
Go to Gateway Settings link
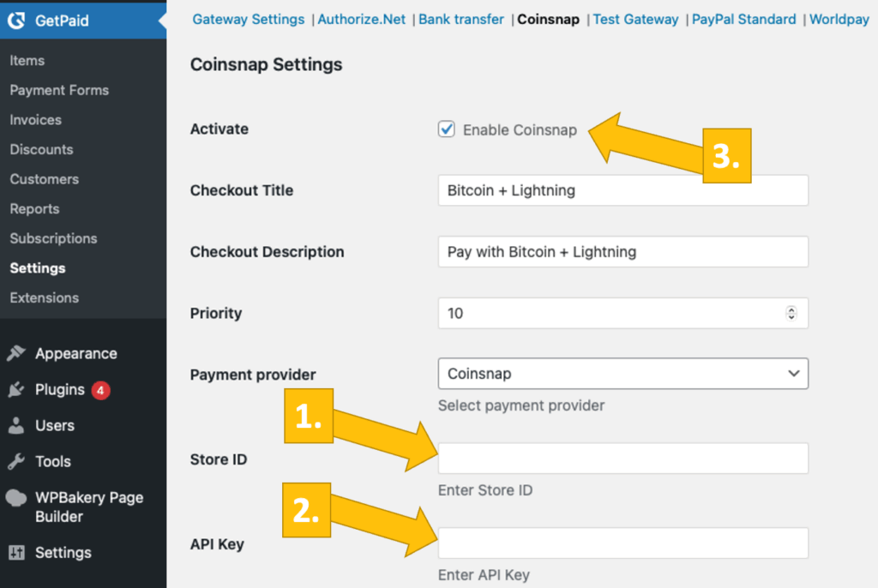[x=248, y=19]
